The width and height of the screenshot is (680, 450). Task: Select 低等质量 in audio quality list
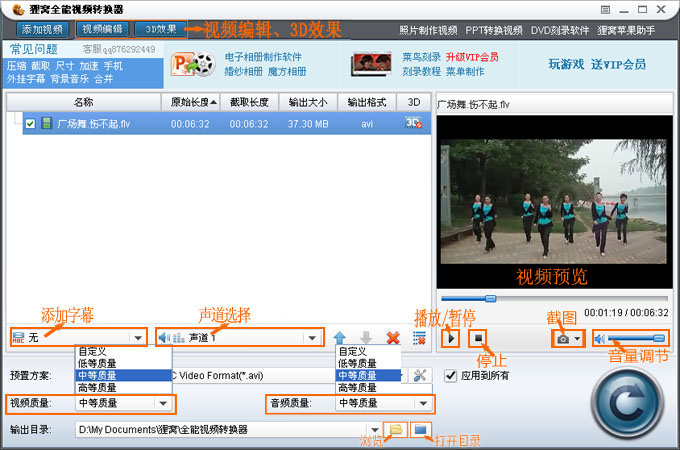pyautogui.click(x=369, y=363)
